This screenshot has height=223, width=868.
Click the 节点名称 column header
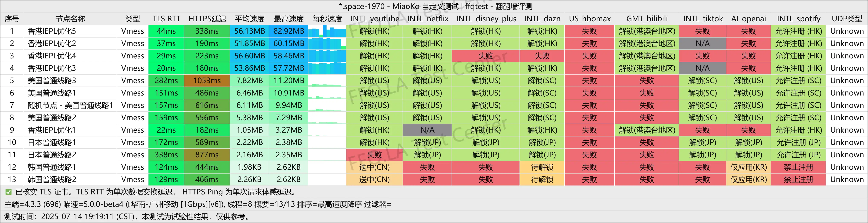70,19
